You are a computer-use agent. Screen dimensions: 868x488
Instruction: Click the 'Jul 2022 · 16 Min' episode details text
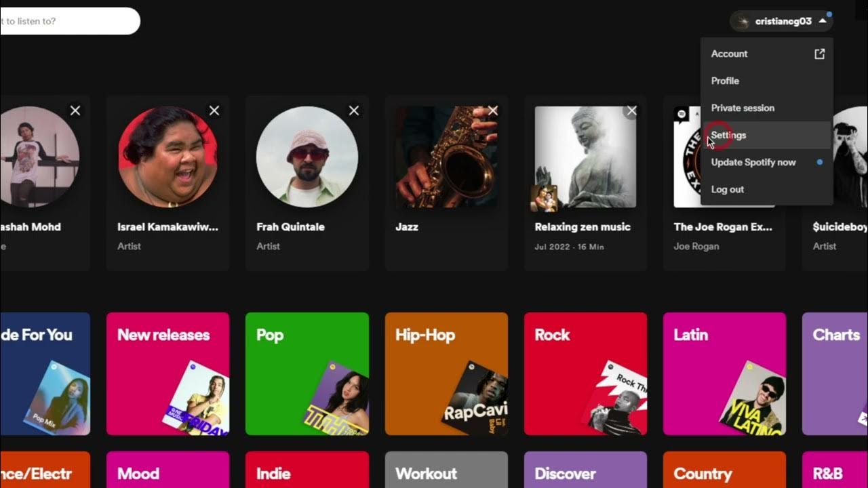click(569, 247)
